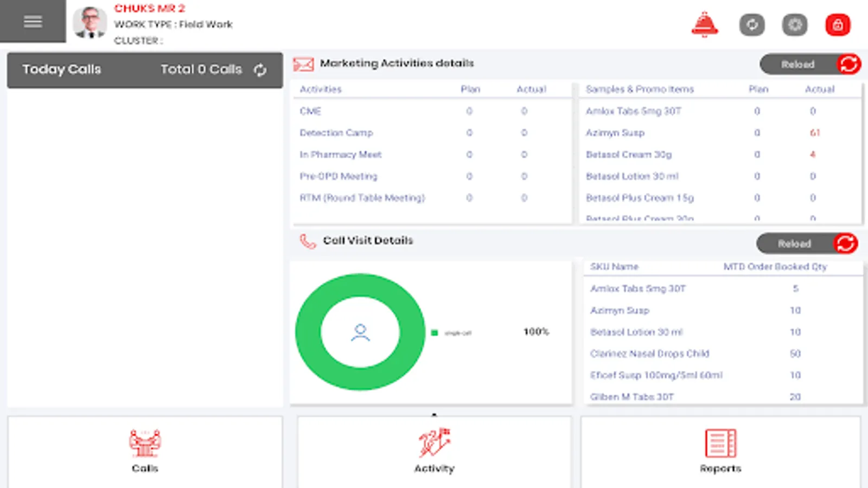Open the Calls tile
The width and height of the screenshot is (868, 488).
point(145,452)
